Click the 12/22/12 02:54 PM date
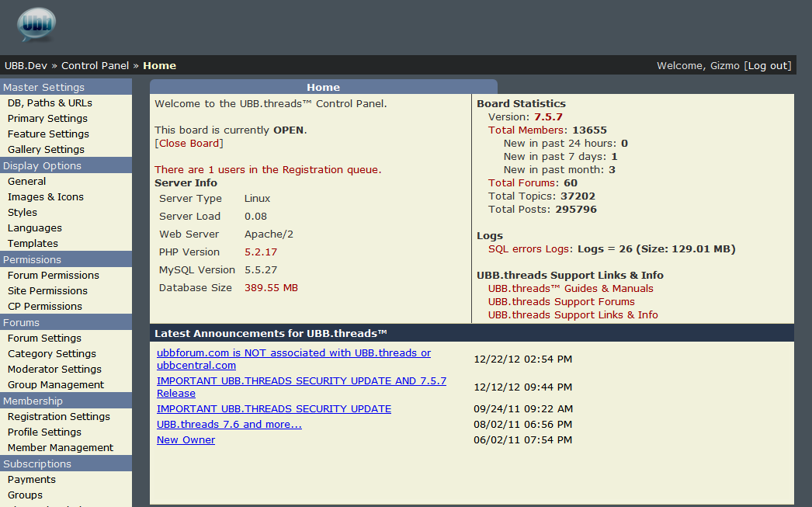The height and width of the screenshot is (507, 812). (x=523, y=359)
